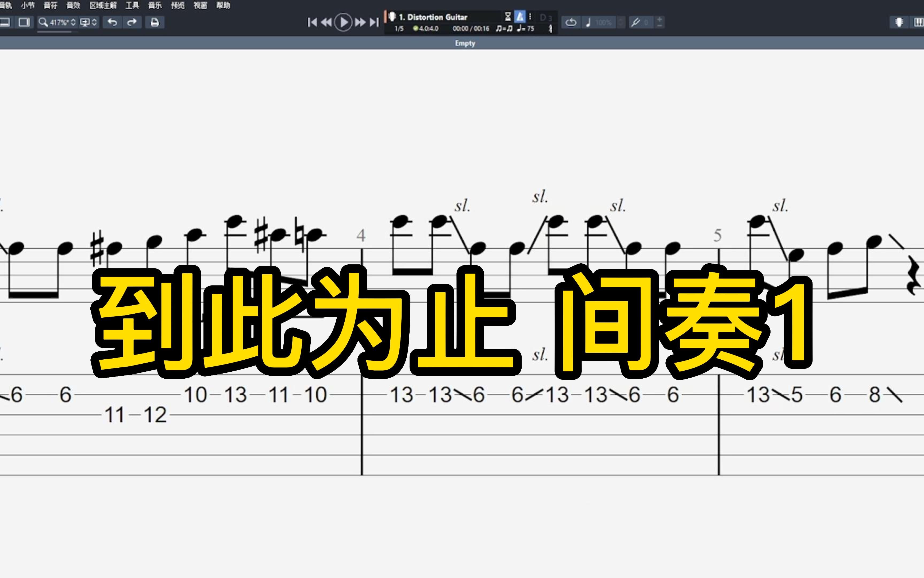Screen dimensions: 924x578
Task: Jump to the last bar
Action: click(374, 22)
